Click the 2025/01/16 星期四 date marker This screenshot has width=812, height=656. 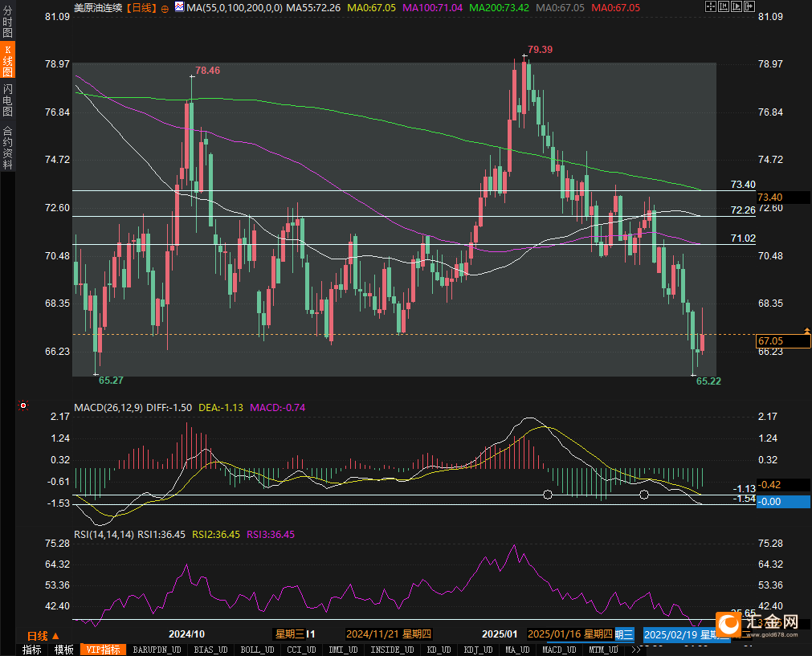pos(570,634)
